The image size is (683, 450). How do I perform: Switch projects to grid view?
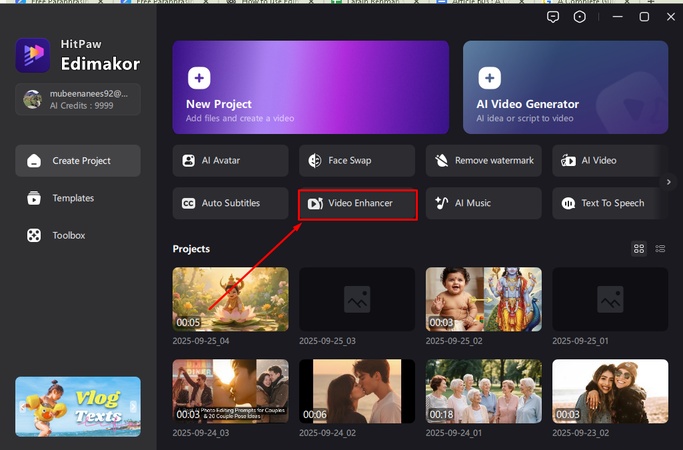pos(640,248)
